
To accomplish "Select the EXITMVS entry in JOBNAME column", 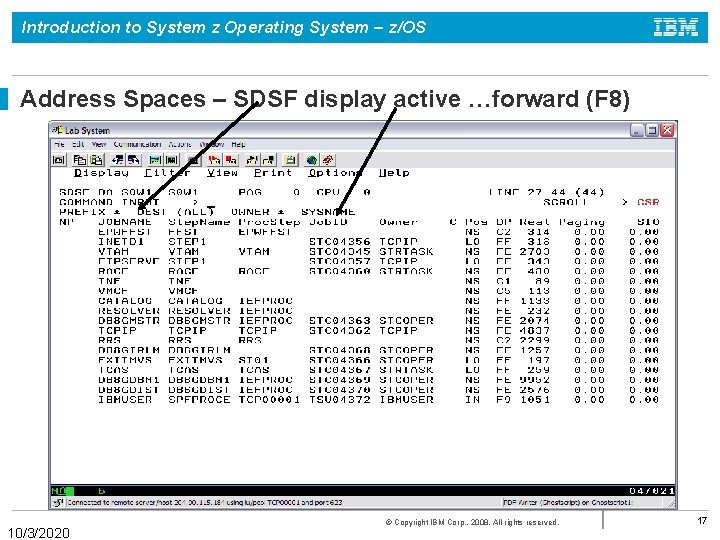I will coord(125,360).
